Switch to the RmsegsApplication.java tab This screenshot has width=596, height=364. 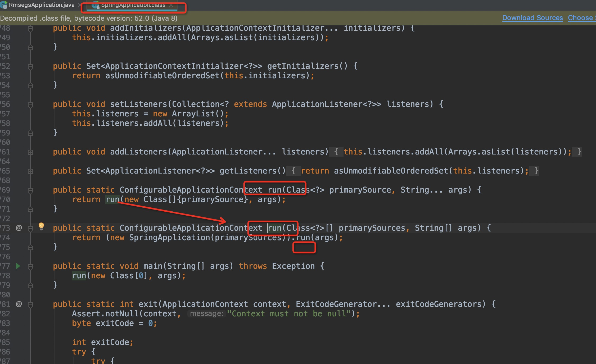[42, 5]
